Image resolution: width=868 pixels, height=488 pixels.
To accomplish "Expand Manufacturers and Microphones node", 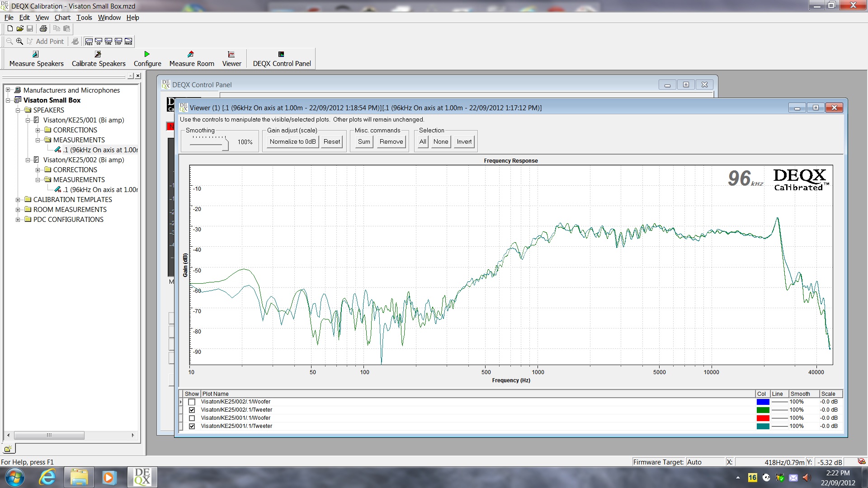I will point(8,90).
